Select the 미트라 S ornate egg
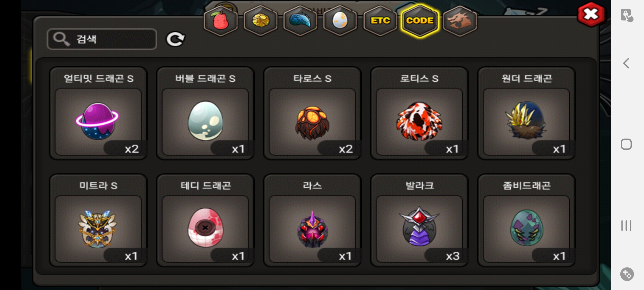The width and height of the screenshot is (644, 290). [98, 220]
